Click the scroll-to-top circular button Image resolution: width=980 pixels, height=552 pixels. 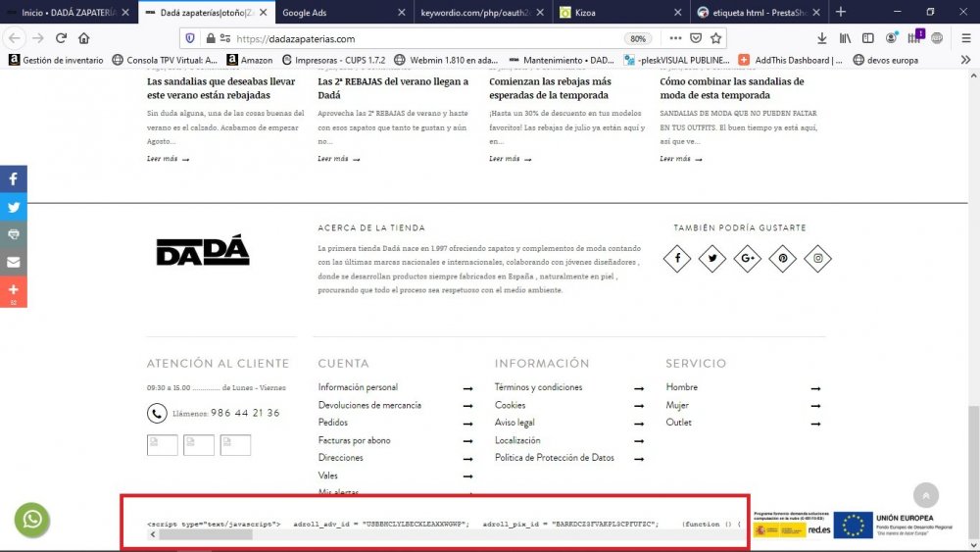[x=926, y=495]
